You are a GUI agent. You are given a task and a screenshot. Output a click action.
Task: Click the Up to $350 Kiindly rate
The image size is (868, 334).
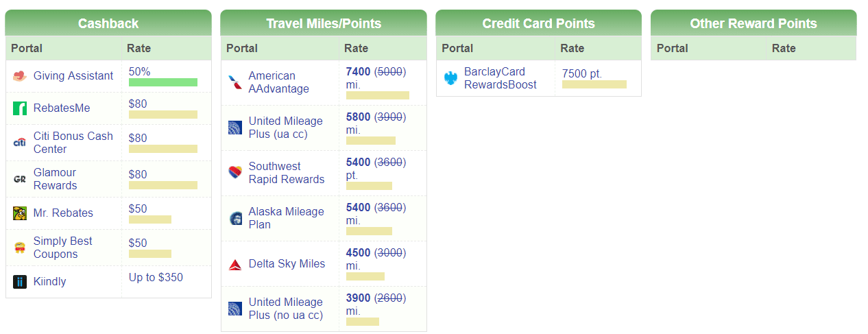(x=156, y=278)
